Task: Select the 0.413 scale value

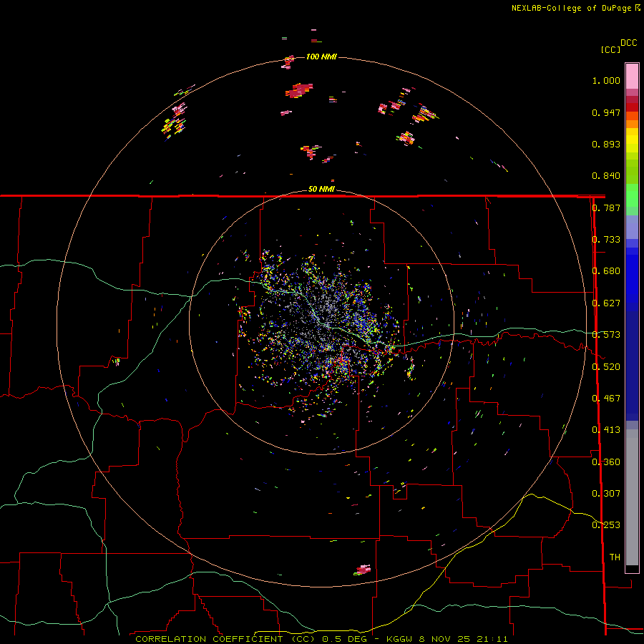Action: click(x=606, y=430)
